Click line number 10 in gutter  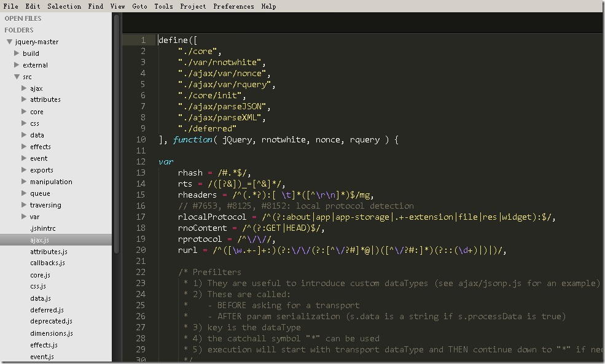(141, 139)
